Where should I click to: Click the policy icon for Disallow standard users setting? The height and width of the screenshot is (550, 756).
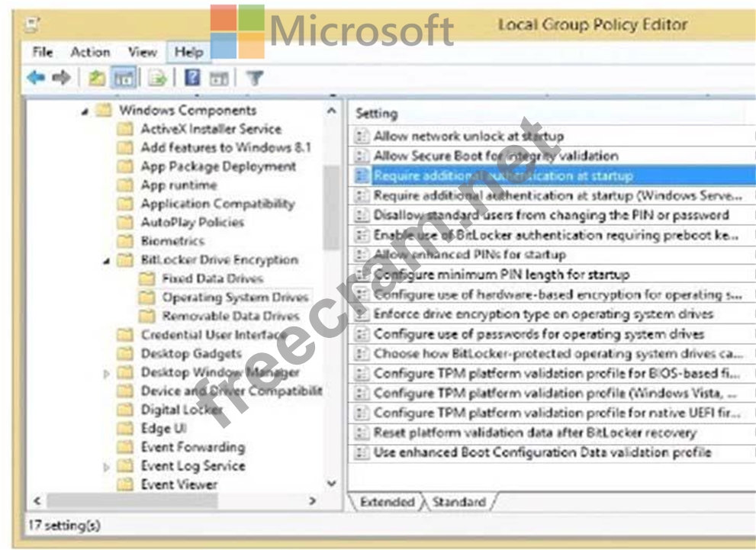click(361, 215)
